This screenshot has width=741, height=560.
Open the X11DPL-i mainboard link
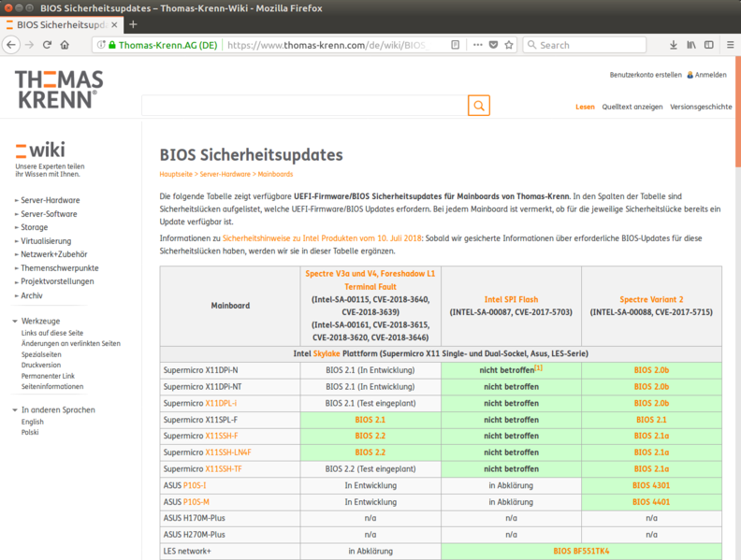pyautogui.click(x=221, y=403)
